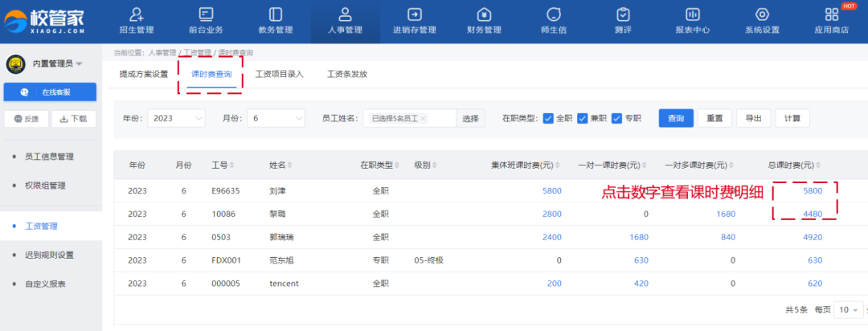Click the blue 查询 button
868x331 pixels.
[675, 118]
